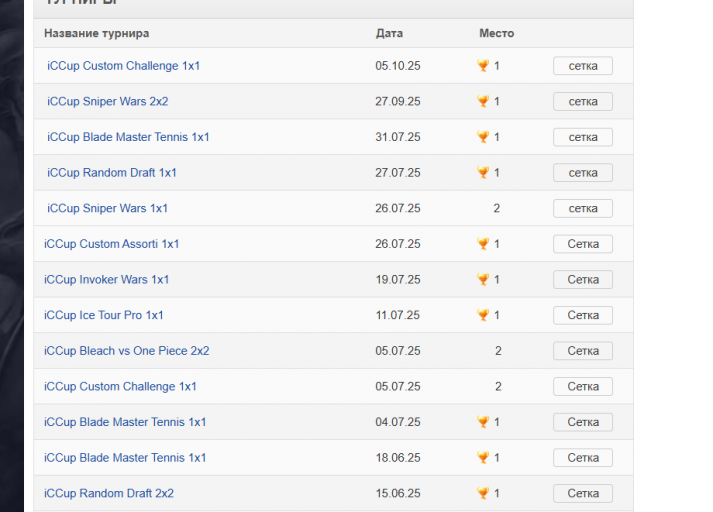
Task: Select place 2 in Bleach vs One Piece row
Action: coord(498,351)
